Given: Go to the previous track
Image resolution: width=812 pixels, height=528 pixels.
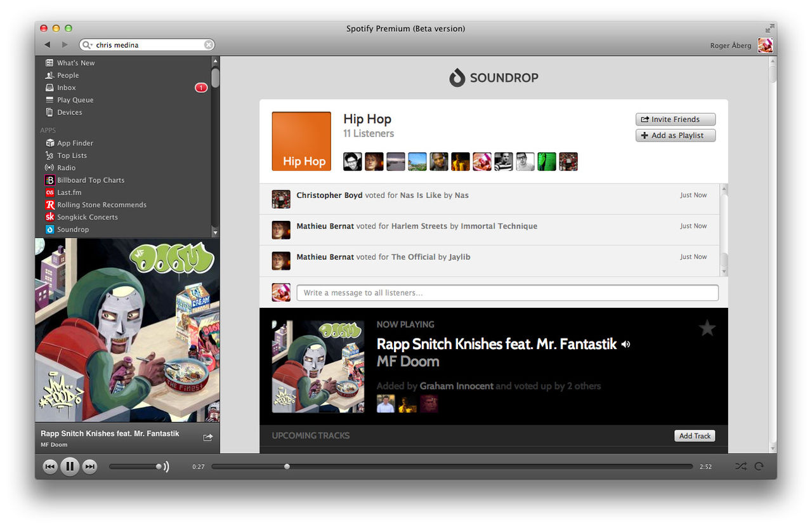Looking at the screenshot, I should coord(49,467).
